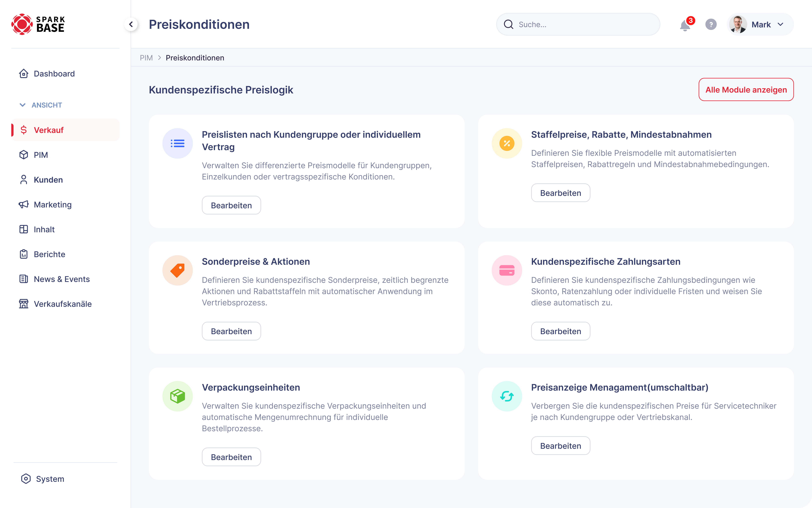
Task: Click the Kunden person icon
Action: click(24, 179)
